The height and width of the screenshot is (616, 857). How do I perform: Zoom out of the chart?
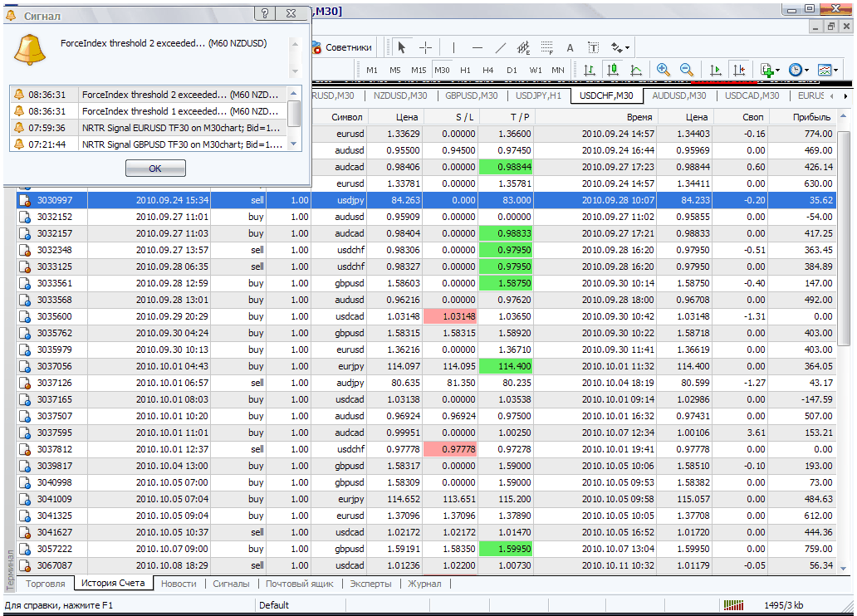(687, 70)
